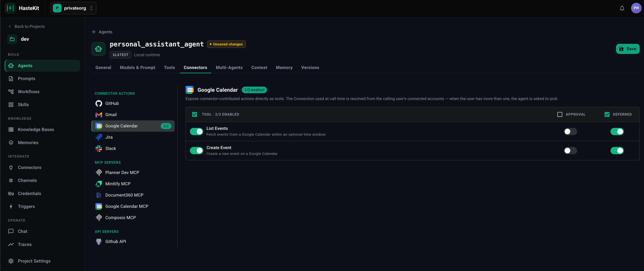This screenshot has height=271, width=644.
Task: Click the GitHub octocat connector icon
Action: pyautogui.click(x=99, y=103)
